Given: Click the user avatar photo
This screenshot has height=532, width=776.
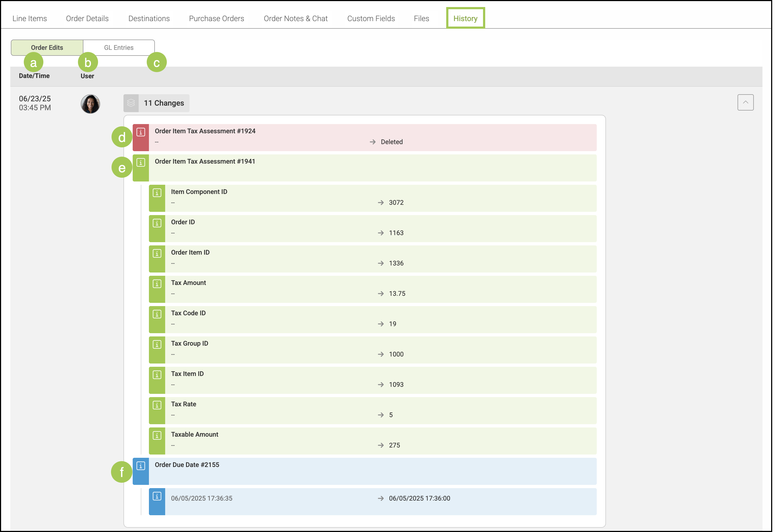Looking at the screenshot, I should (90, 104).
